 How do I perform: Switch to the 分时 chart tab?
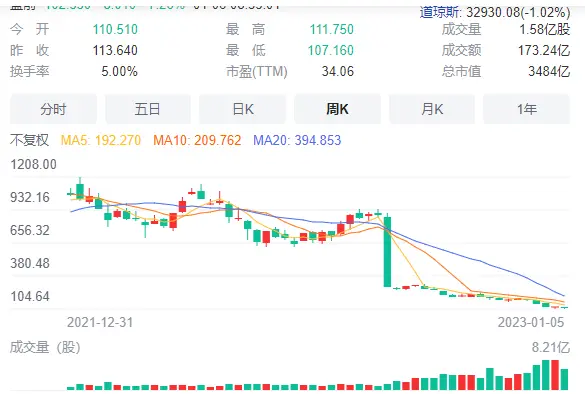click(x=53, y=109)
